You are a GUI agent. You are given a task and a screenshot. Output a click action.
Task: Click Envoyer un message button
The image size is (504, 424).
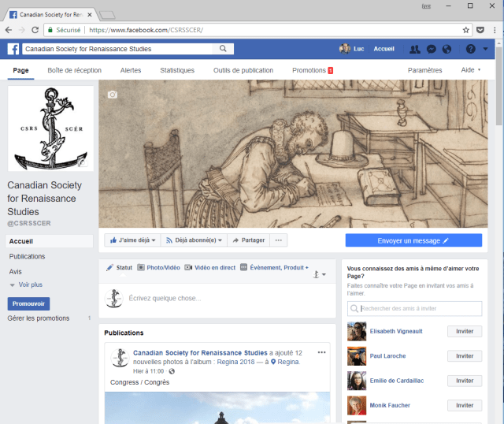(x=413, y=240)
